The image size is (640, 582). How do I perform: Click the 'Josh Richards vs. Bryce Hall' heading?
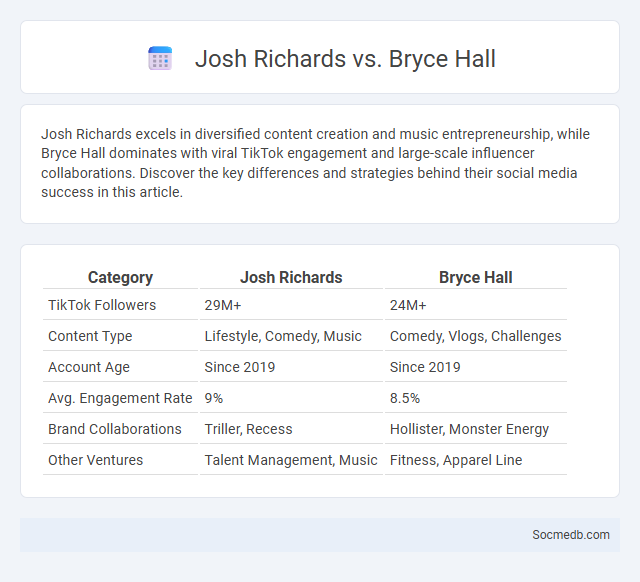pyautogui.click(x=345, y=58)
